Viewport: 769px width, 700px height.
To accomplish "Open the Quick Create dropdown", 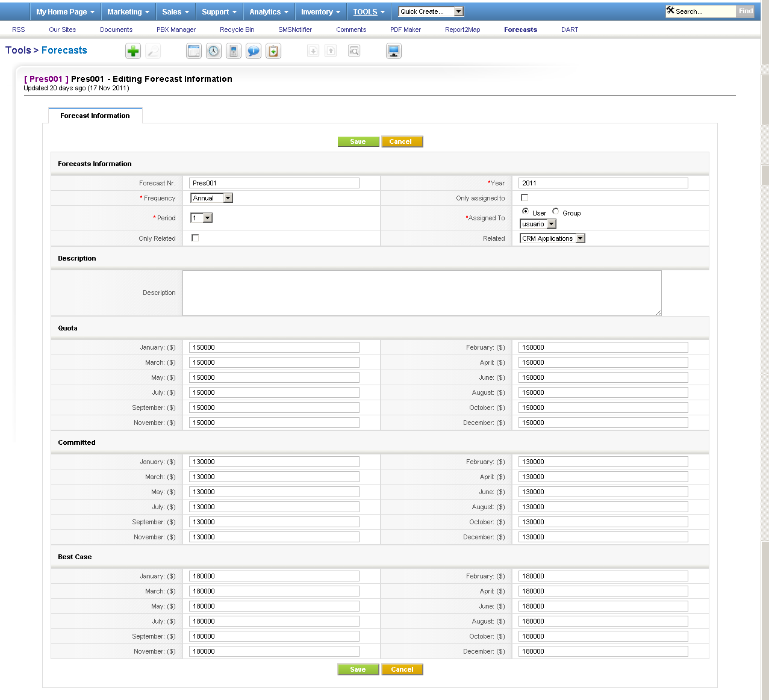I will (x=431, y=11).
